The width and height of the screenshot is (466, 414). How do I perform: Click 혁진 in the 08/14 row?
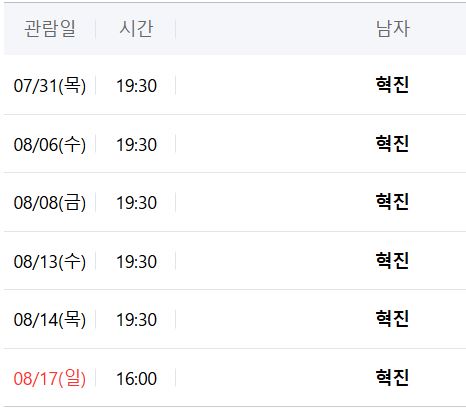click(392, 319)
